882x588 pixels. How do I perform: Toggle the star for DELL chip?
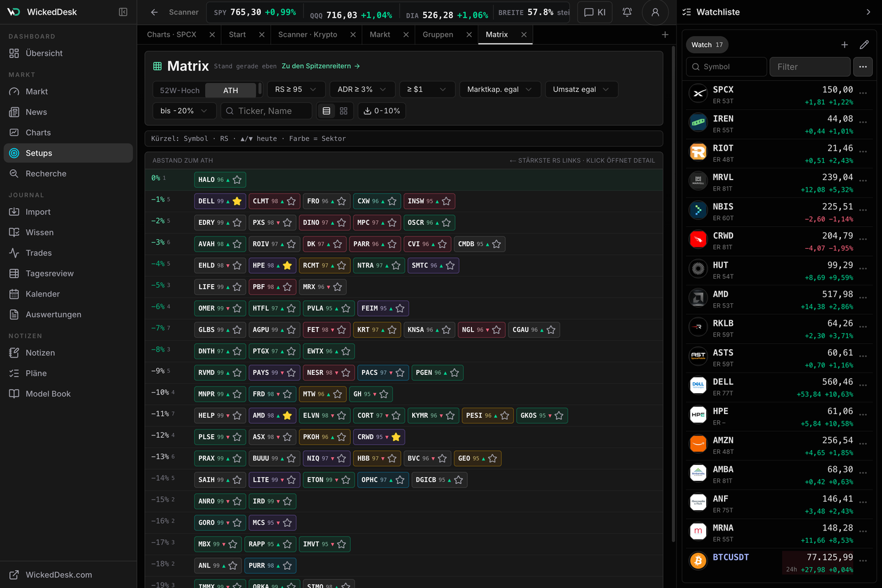pos(237,201)
